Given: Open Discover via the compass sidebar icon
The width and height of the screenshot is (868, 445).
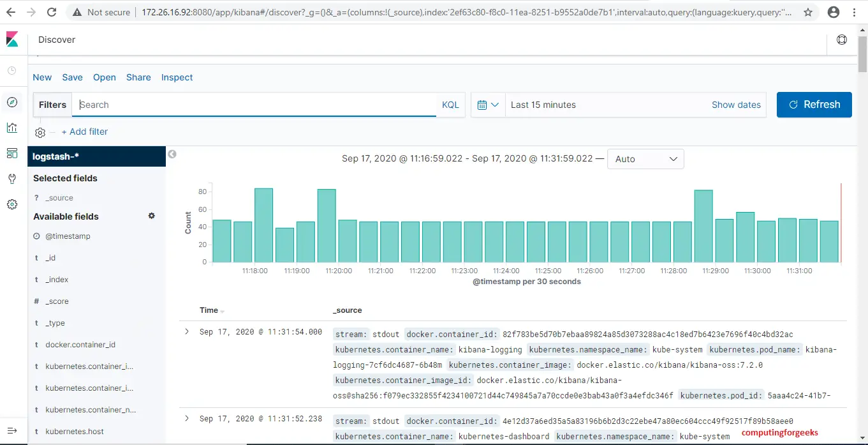Looking at the screenshot, I should (x=13, y=102).
